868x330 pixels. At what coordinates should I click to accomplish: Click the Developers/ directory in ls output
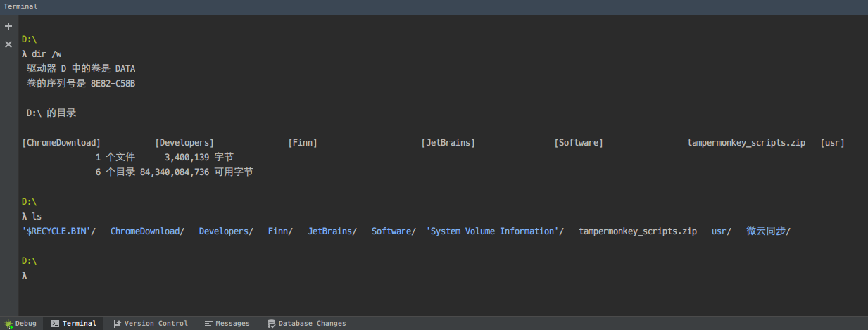[226, 231]
